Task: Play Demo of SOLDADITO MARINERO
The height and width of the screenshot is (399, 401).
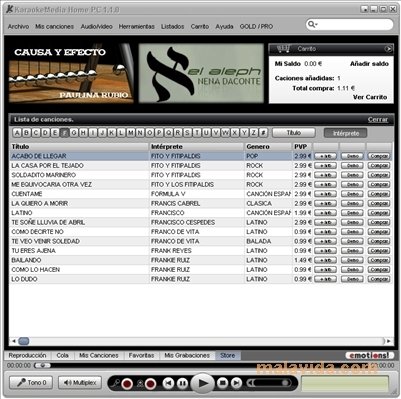Action: (x=352, y=175)
